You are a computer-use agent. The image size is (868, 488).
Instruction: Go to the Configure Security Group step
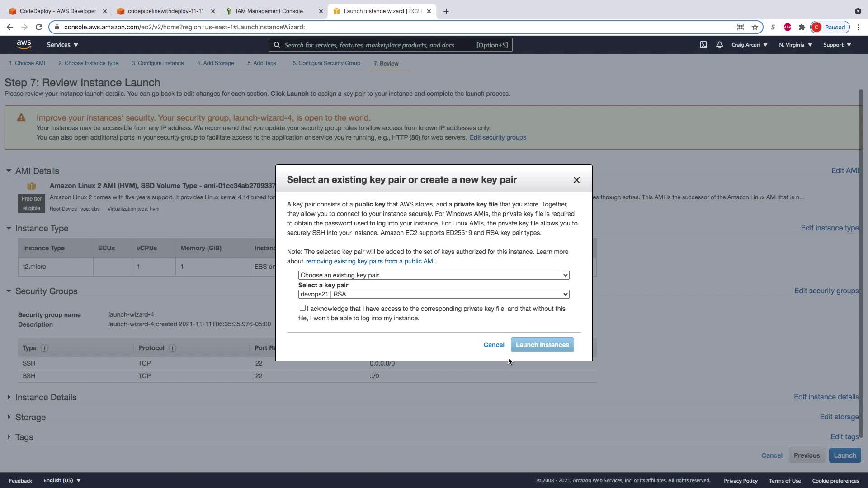326,63
